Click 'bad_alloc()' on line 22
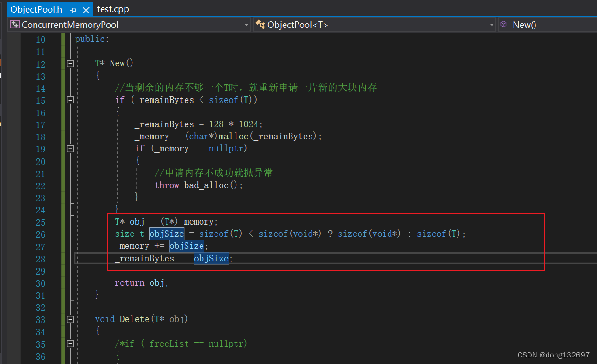 [211, 185]
